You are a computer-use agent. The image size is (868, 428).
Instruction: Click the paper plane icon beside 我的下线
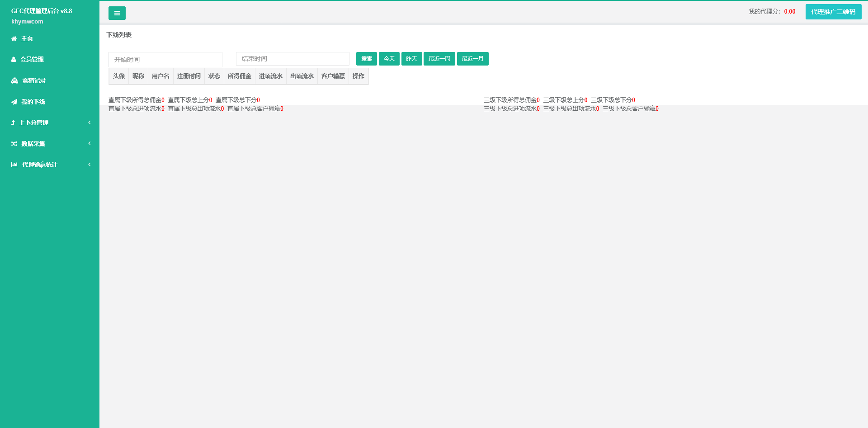click(14, 102)
